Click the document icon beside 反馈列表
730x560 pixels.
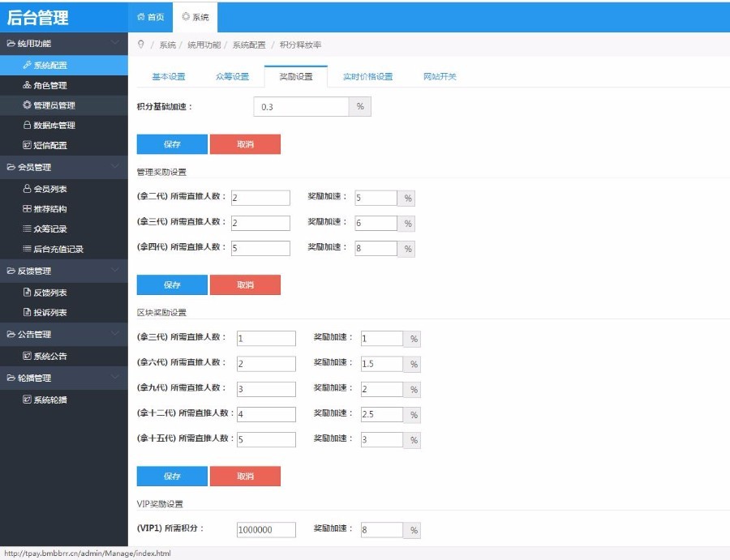point(27,293)
